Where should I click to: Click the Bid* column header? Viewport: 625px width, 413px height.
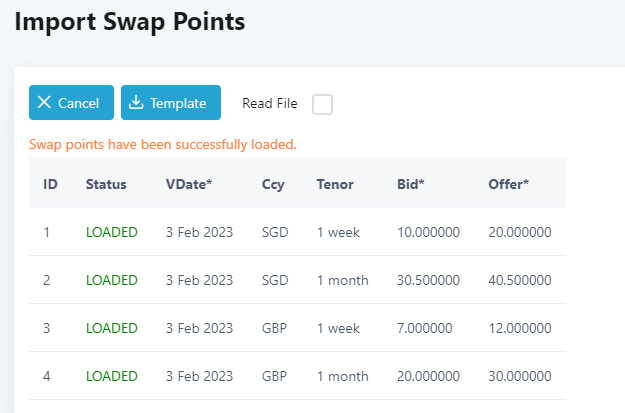pos(411,184)
